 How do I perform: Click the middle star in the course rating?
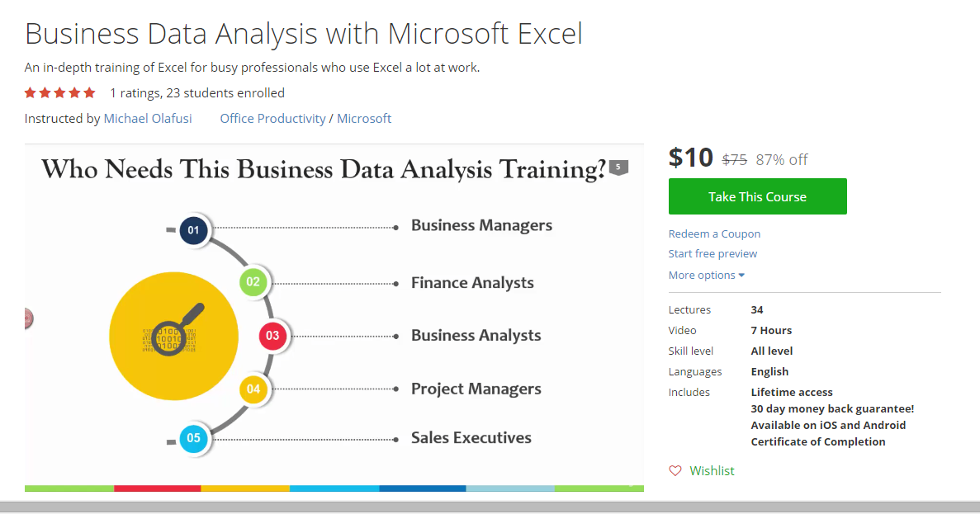[59, 92]
